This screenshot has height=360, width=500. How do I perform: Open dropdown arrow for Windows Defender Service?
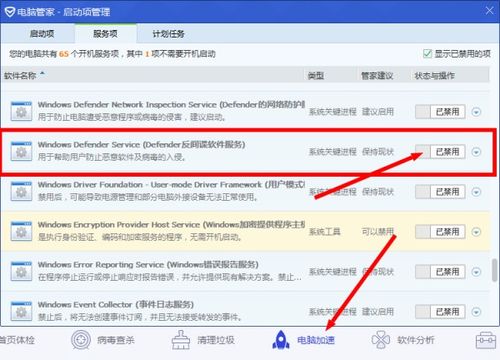tap(476, 152)
